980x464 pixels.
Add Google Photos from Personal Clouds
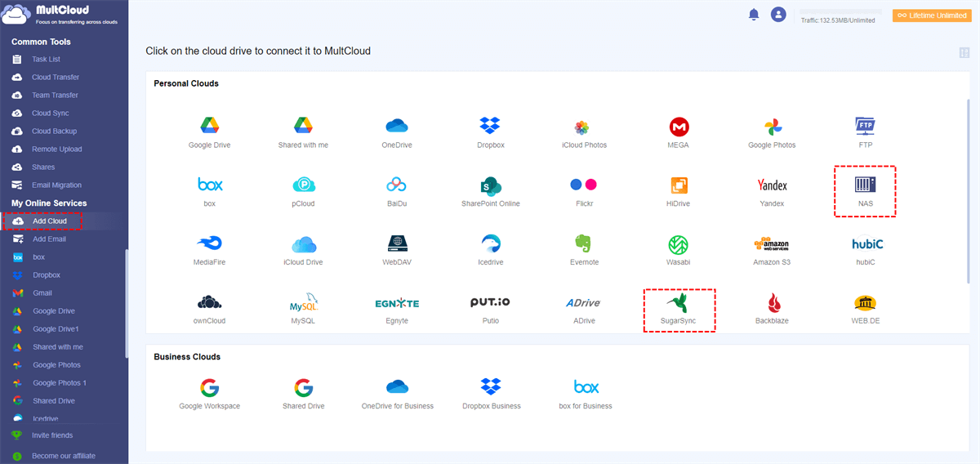pyautogui.click(x=773, y=127)
